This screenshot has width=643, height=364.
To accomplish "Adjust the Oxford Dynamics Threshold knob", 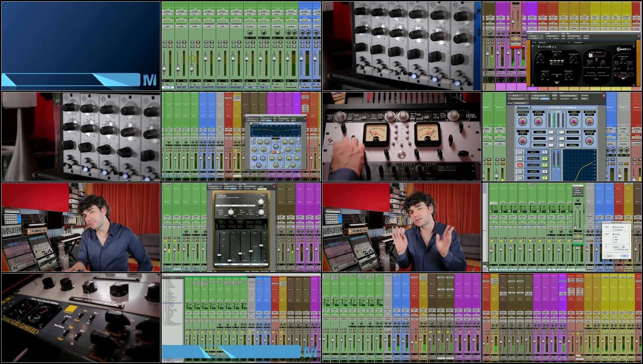I will tap(523, 122).
